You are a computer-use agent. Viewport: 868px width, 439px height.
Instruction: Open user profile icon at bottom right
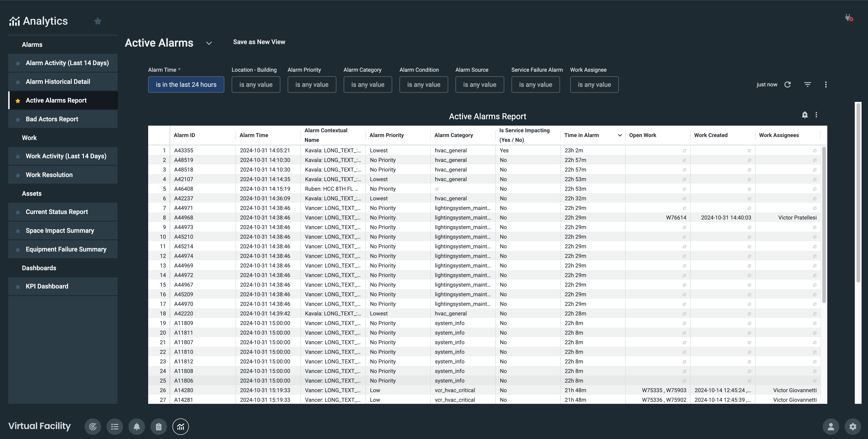[830, 426]
